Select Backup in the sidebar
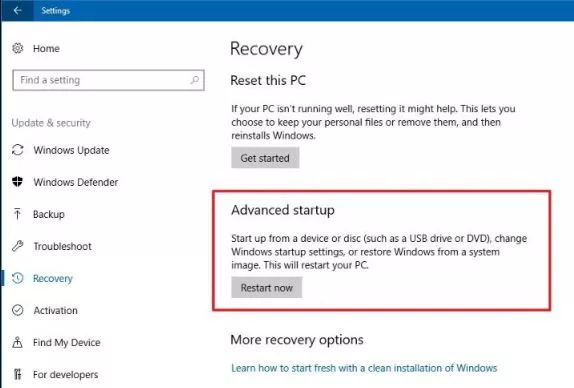This screenshot has height=388, width=574. (x=49, y=214)
